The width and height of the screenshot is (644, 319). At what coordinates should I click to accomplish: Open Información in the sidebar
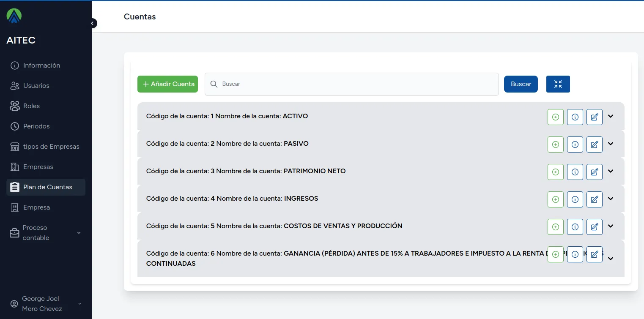[x=46, y=65]
